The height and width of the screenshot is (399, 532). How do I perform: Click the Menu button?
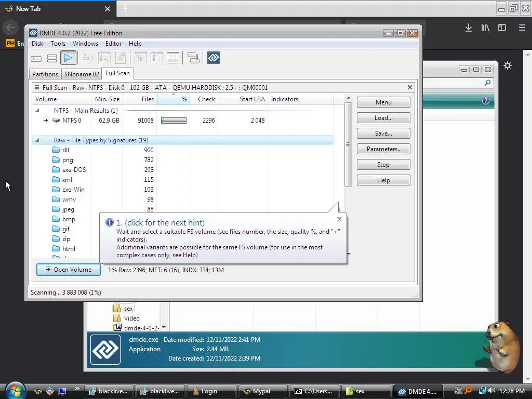tap(383, 102)
